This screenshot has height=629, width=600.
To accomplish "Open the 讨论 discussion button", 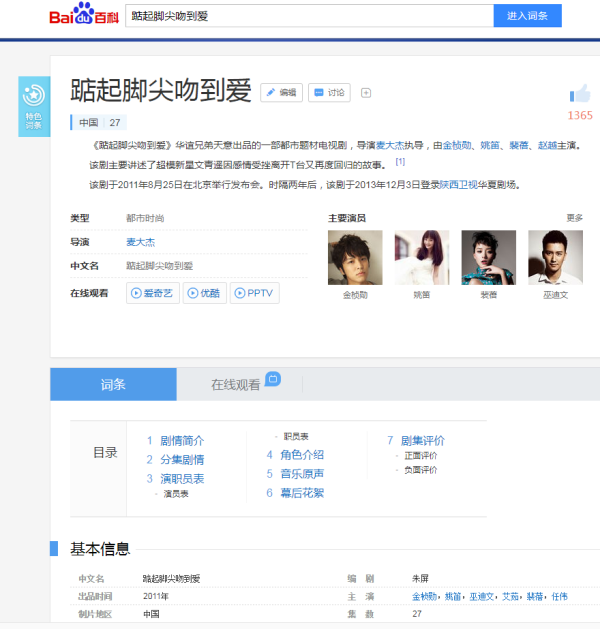I will pos(329,93).
